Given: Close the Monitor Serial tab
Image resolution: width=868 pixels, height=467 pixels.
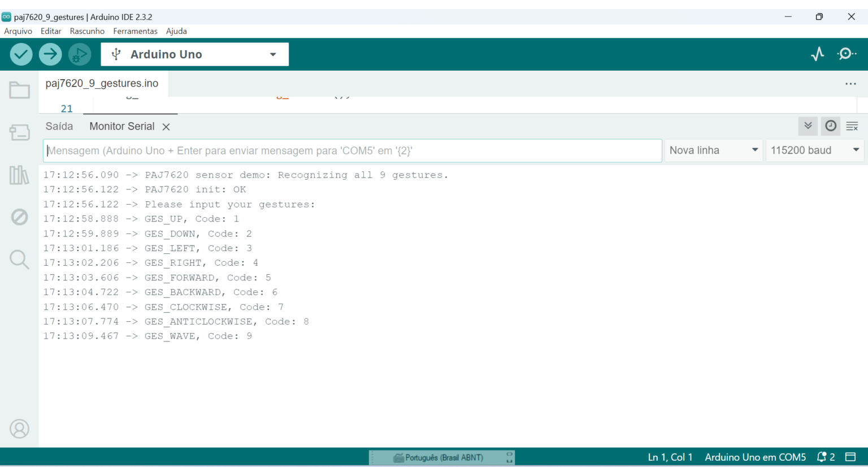Looking at the screenshot, I should pyautogui.click(x=166, y=127).
